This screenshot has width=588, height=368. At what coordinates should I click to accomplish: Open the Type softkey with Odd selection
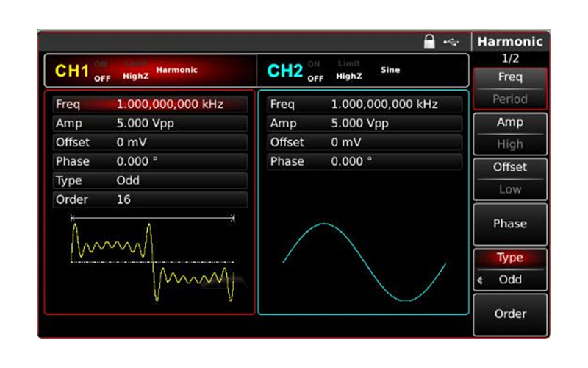click(509, 269)
